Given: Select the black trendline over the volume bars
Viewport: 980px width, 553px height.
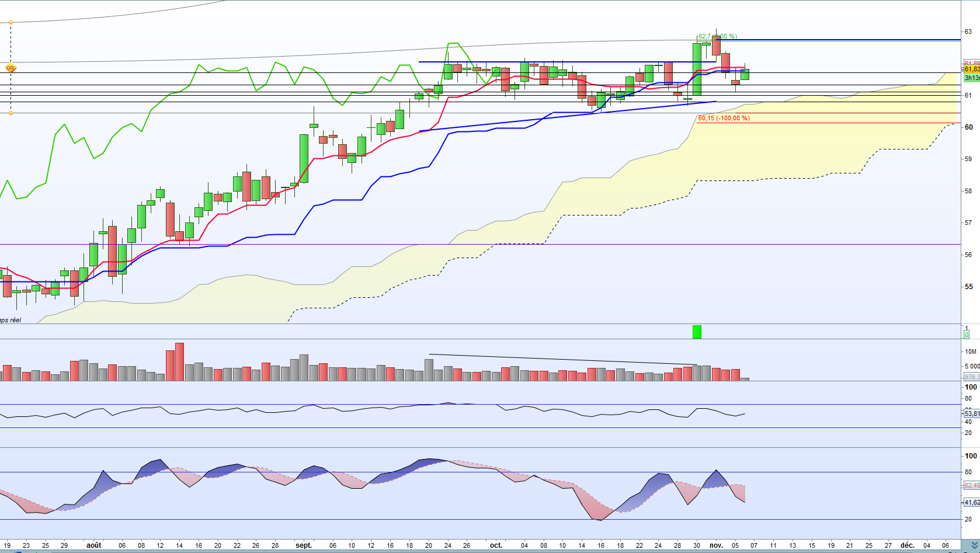Looking at the screenshot, I should pos(563,359).
